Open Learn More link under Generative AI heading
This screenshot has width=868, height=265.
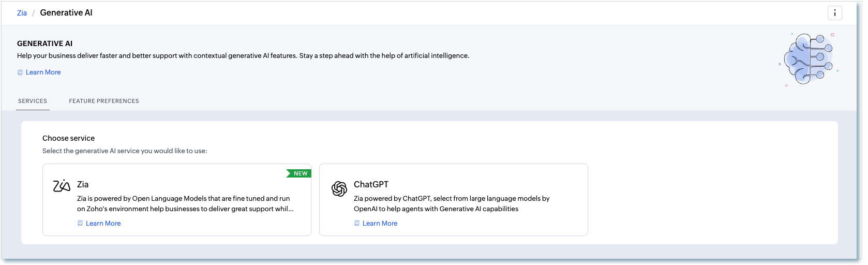43,72
